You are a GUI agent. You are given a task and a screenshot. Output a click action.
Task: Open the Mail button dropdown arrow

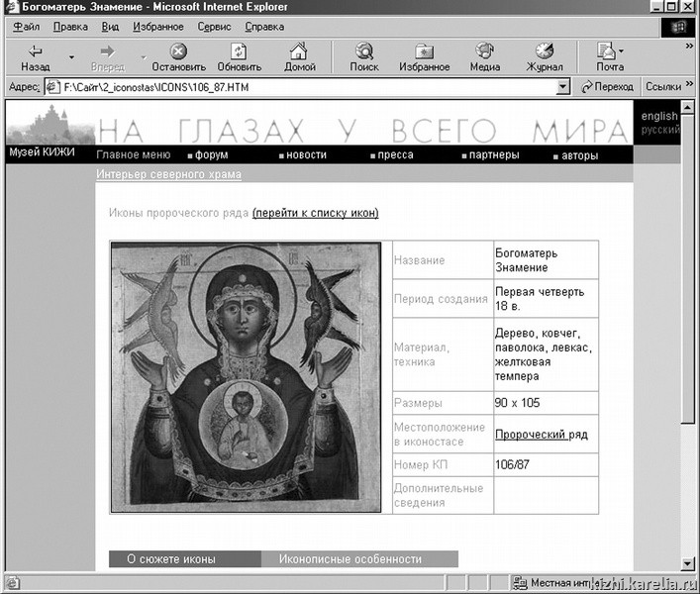(622, 51)
